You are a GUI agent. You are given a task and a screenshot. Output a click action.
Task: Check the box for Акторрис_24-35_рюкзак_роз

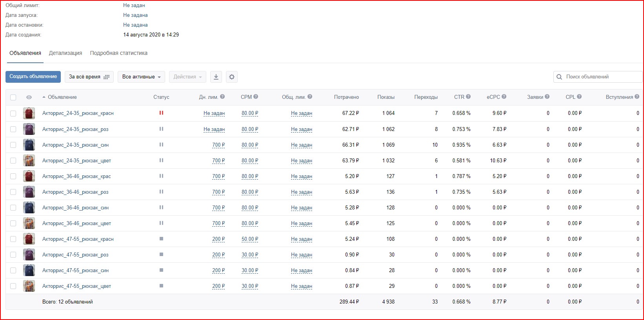click(x=13, y=129)
